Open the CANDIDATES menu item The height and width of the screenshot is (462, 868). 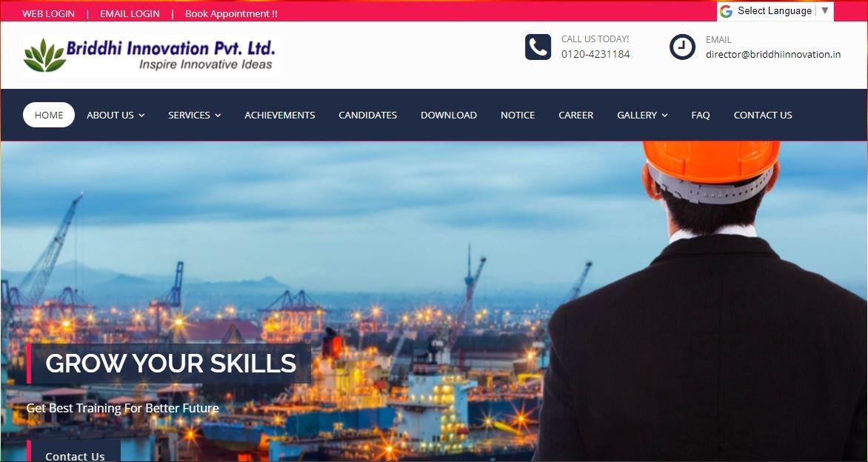coord(367,115)
